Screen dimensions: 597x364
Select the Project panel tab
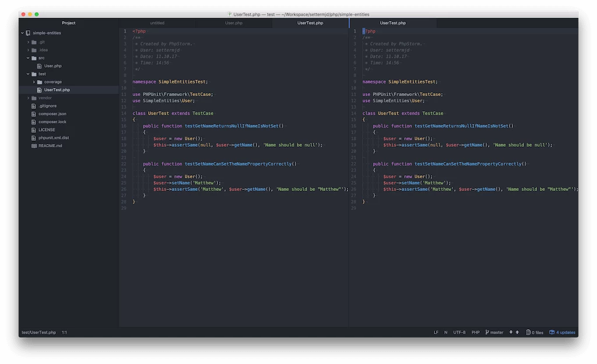click(x=68, y=23)
